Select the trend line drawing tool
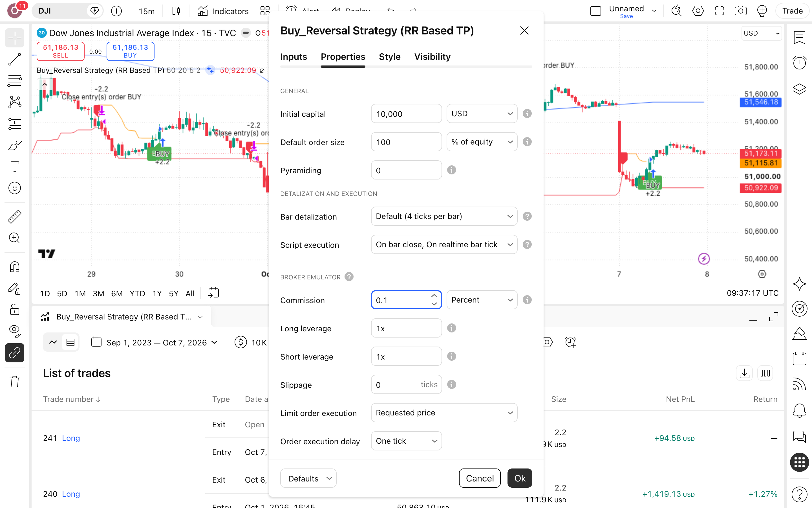 [14, 59]
